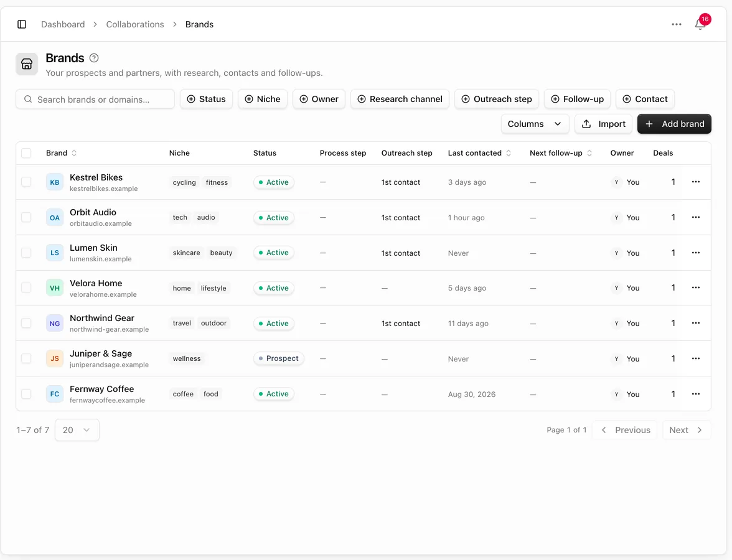Open row actions for Lumen Skin

[x=696, y=253]
